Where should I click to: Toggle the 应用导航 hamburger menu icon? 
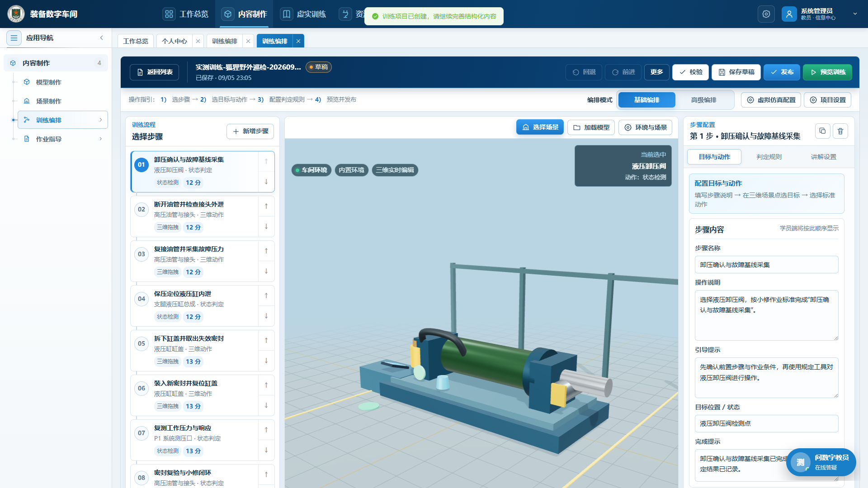coord(14,38)
